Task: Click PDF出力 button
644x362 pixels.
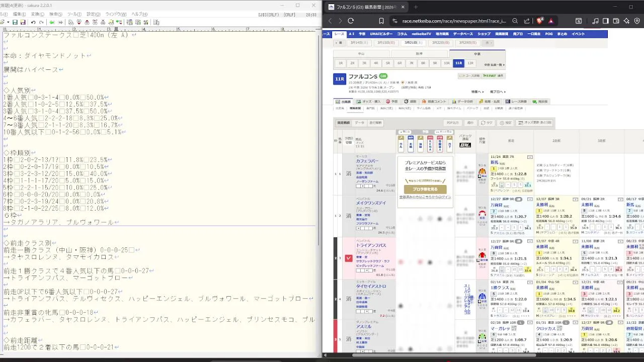Action: [x=453, y=123]
